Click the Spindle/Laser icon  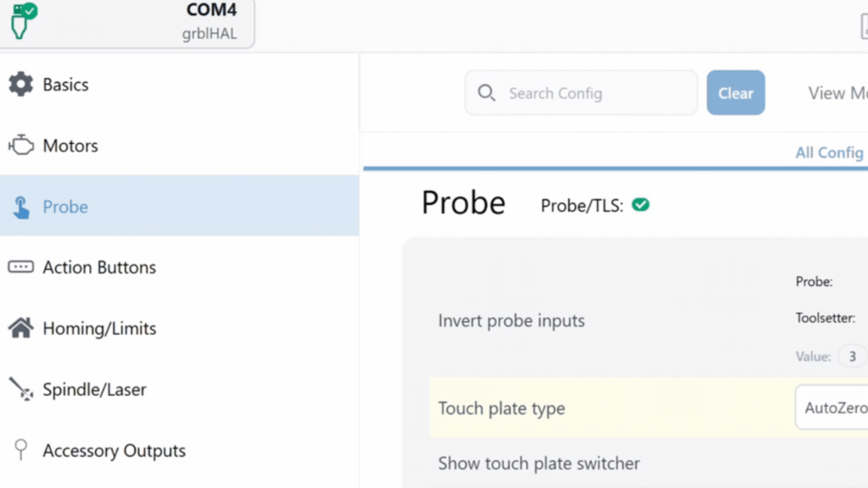tap(21, 389)
